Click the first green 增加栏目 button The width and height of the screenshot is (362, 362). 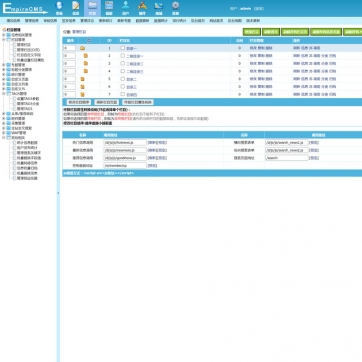pos(252,32)
